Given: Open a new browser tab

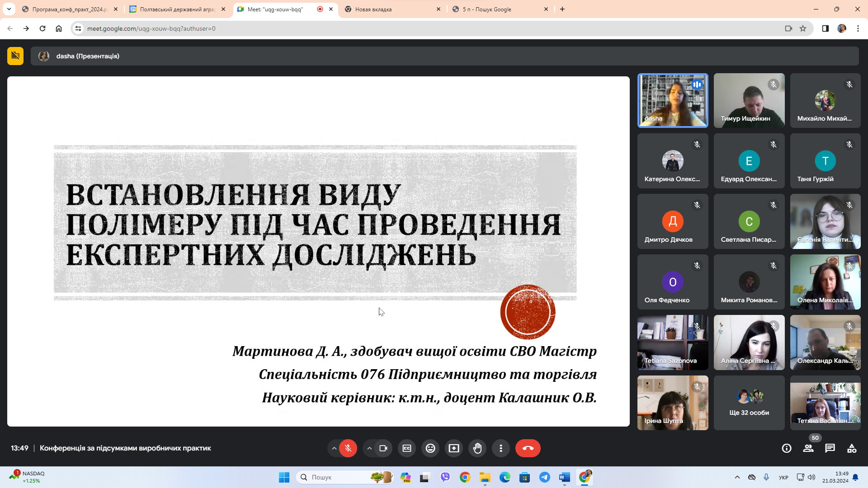Looking at the screenshot, I should click(562, 9).
